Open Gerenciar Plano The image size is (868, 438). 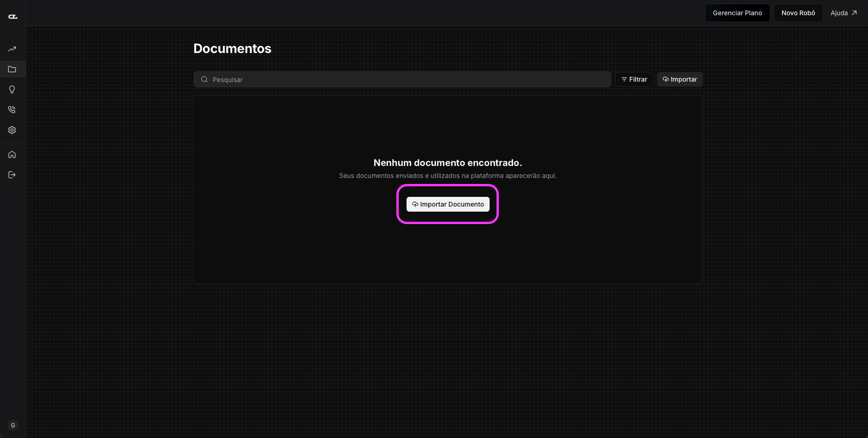point(737,13)
